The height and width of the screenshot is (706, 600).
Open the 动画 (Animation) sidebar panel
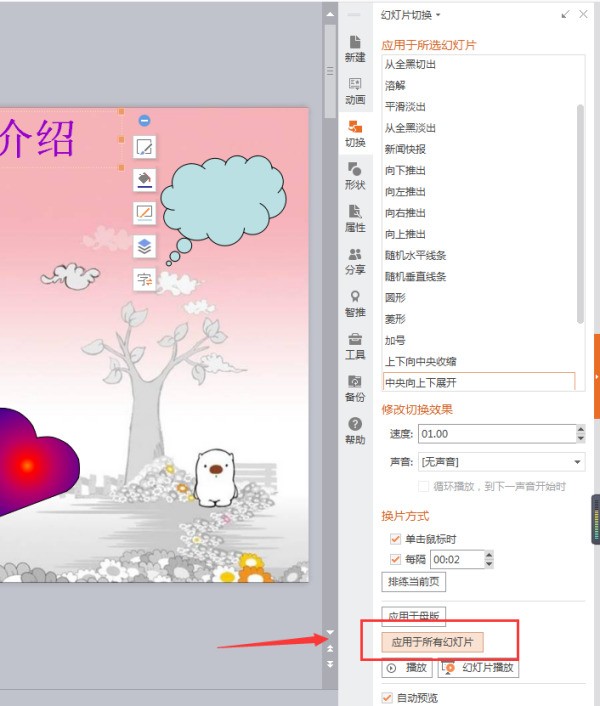pos(355,91)
